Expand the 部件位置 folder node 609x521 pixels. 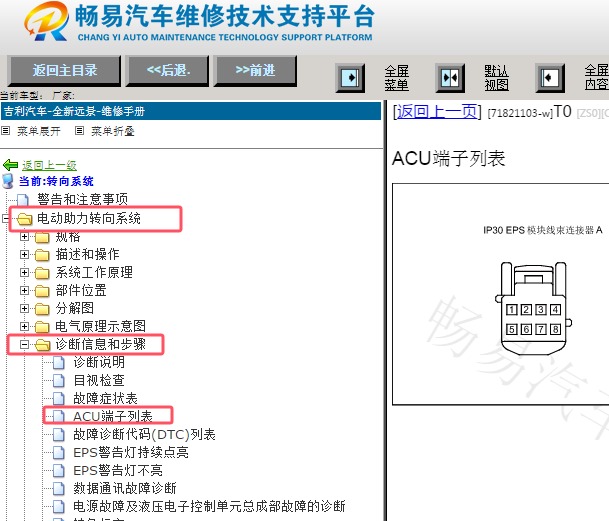click(24, 290)
